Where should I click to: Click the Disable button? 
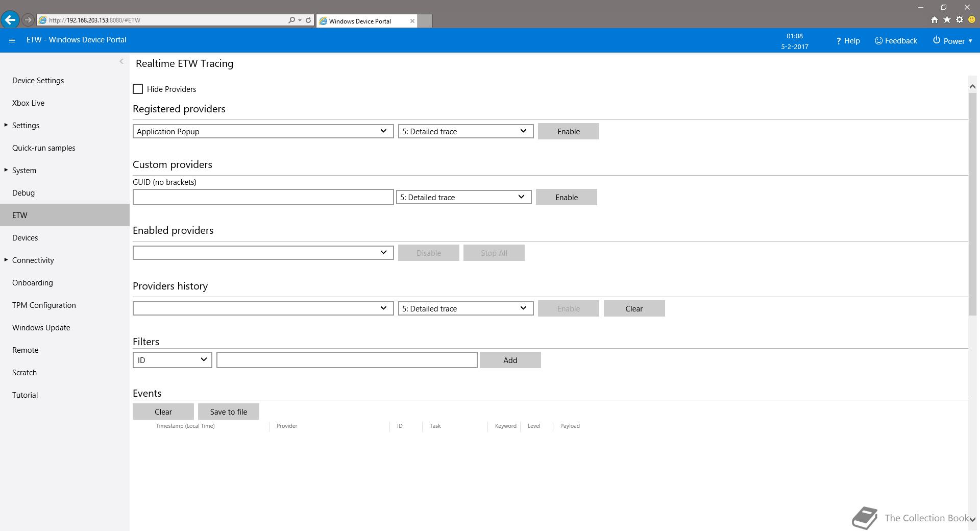coord(429,253)
